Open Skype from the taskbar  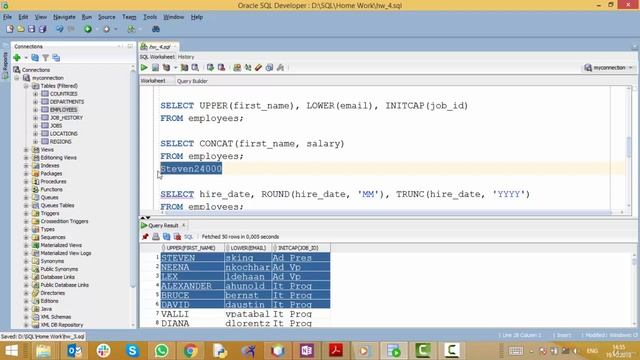pos(132,350)
